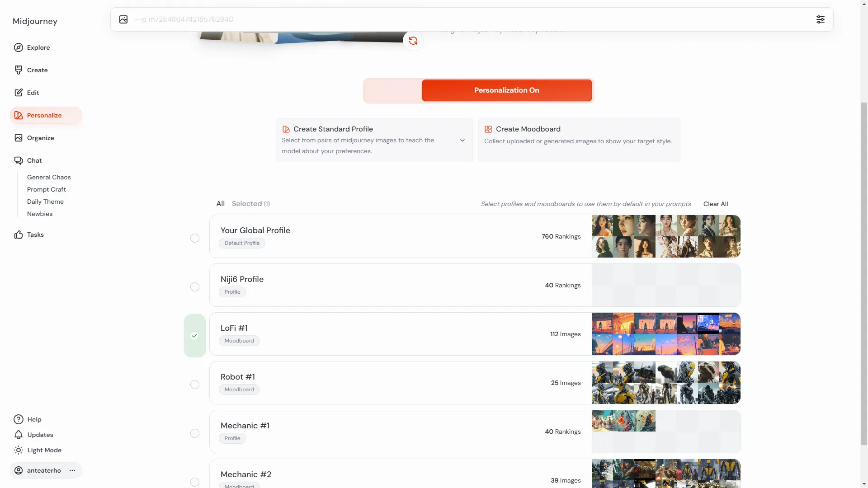Screen dimensions: 868x488
Task: Click the image upload icon in prompt bar
Action: click(x=123, y=19)
